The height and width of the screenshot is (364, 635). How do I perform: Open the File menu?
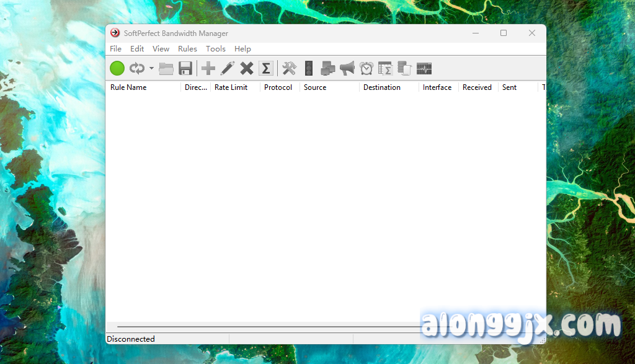(116, 49)
